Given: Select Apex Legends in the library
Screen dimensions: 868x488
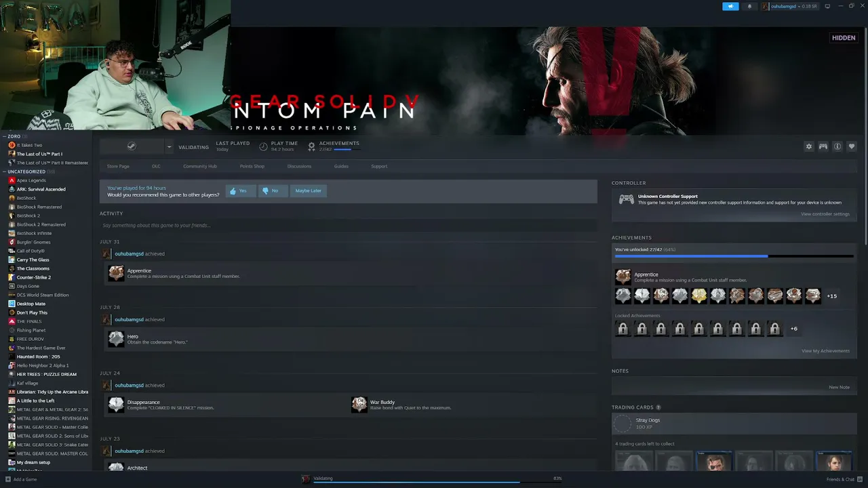Looking at the screenshot, I should tap(31, 180).
